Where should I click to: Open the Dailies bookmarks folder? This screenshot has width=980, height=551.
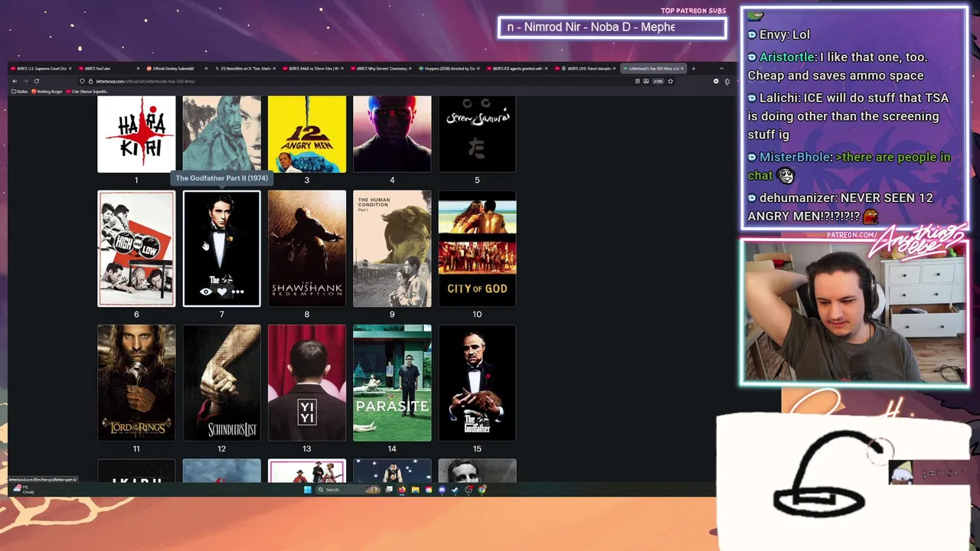(20, 91)
